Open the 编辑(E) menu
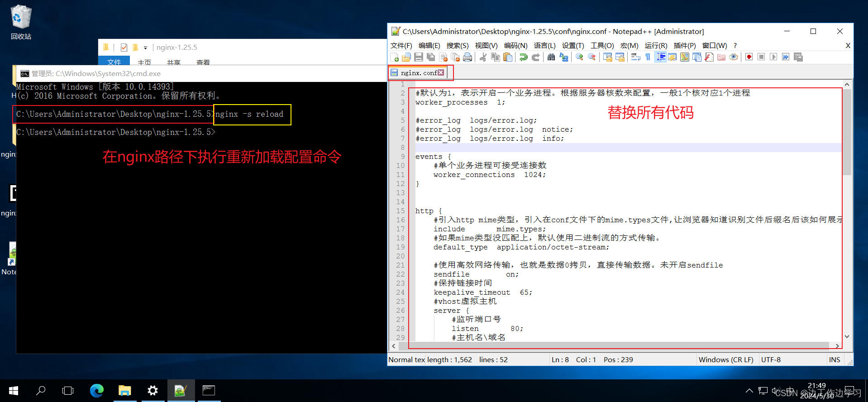The image size is (868, 402). (429, 46)
